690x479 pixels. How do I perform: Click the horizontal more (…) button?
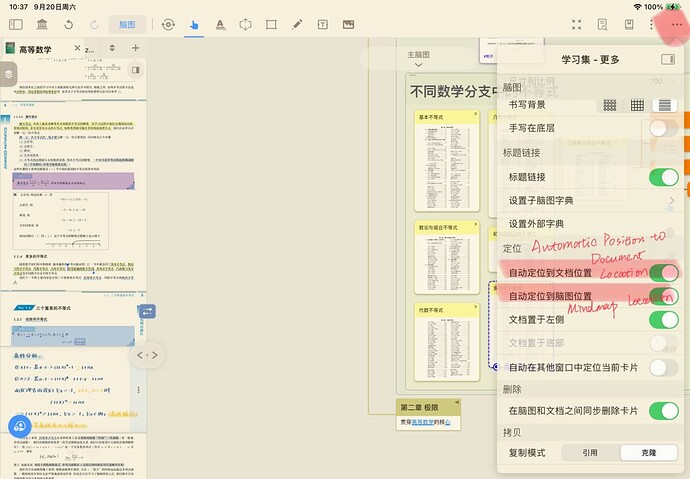coord(677,25)
